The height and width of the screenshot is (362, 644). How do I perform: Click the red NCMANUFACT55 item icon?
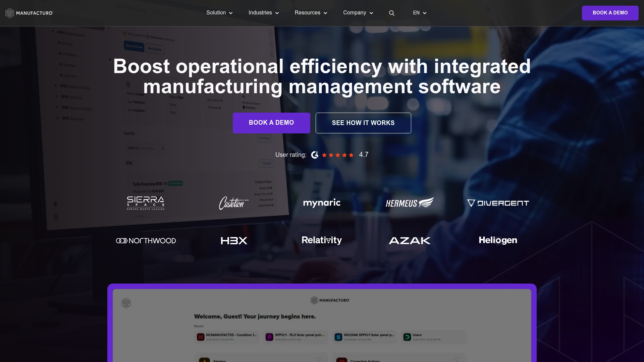[201, 337]
